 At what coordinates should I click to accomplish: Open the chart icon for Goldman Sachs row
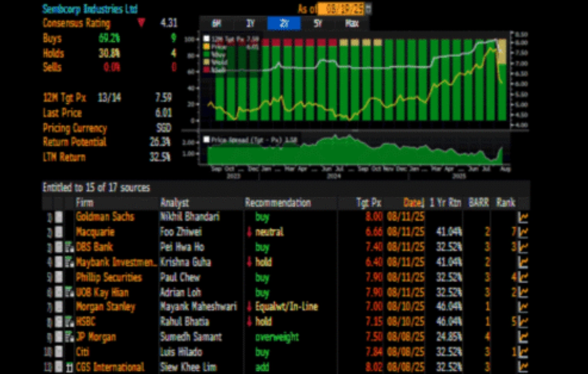click(523, 217)
